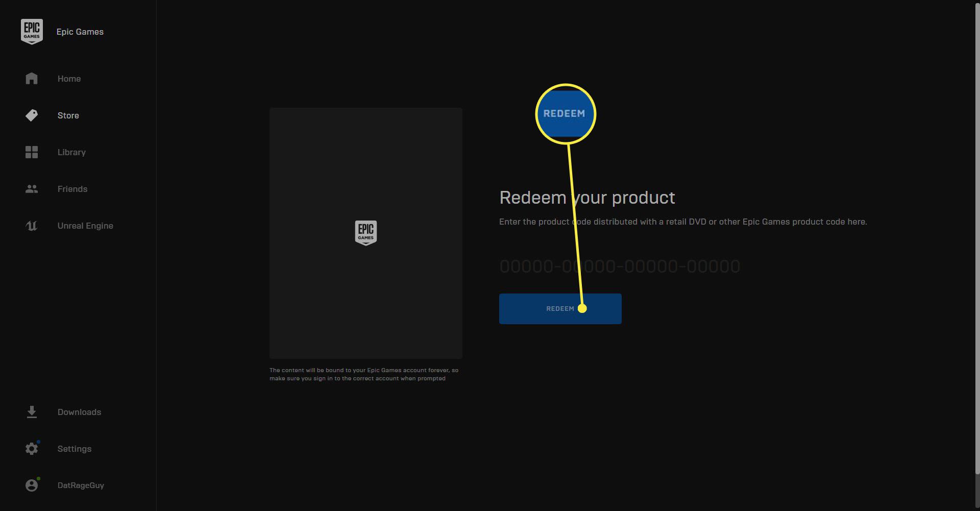This screenshot has height=511, width=980.
Task: Click the Downloads arrow icon
Action: click(32, 412)
